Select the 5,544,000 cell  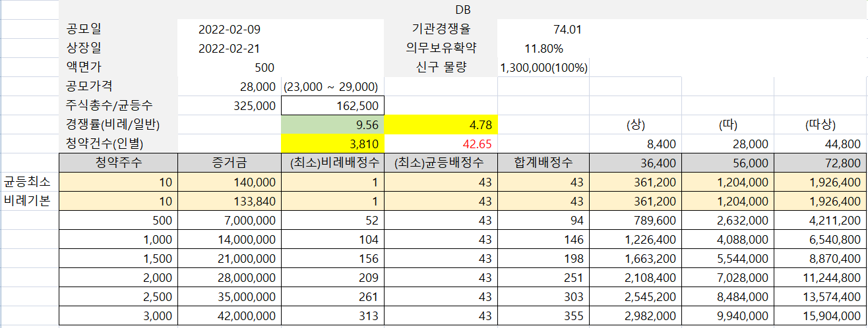pos(728,259)
